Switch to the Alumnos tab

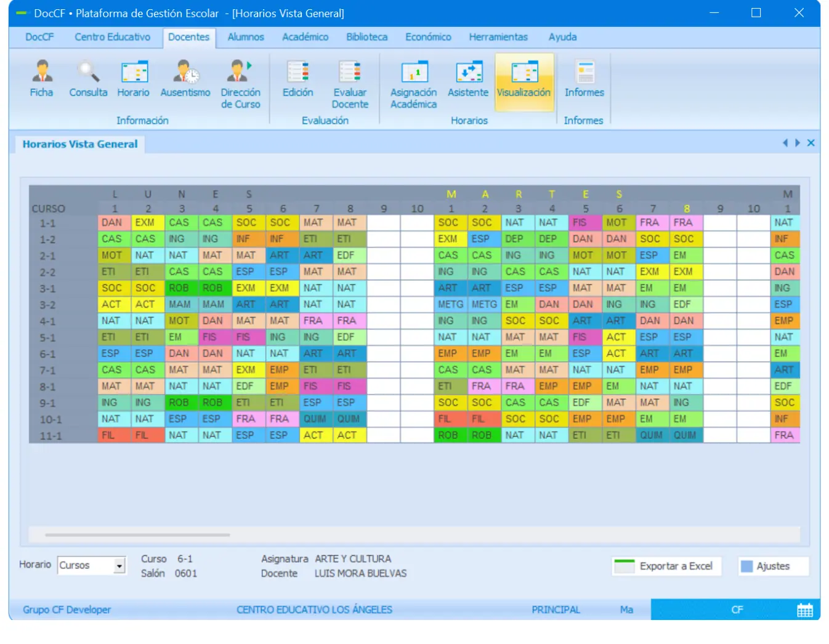coord(246,37)
